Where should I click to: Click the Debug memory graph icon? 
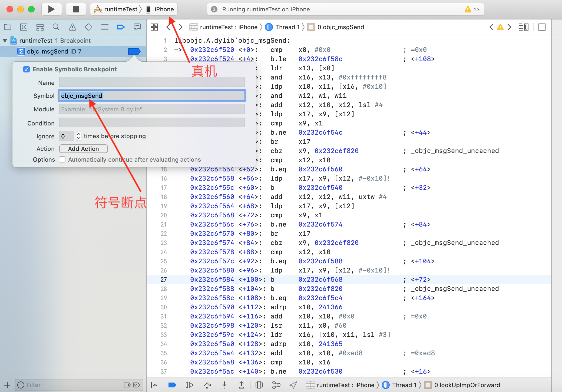276,385
